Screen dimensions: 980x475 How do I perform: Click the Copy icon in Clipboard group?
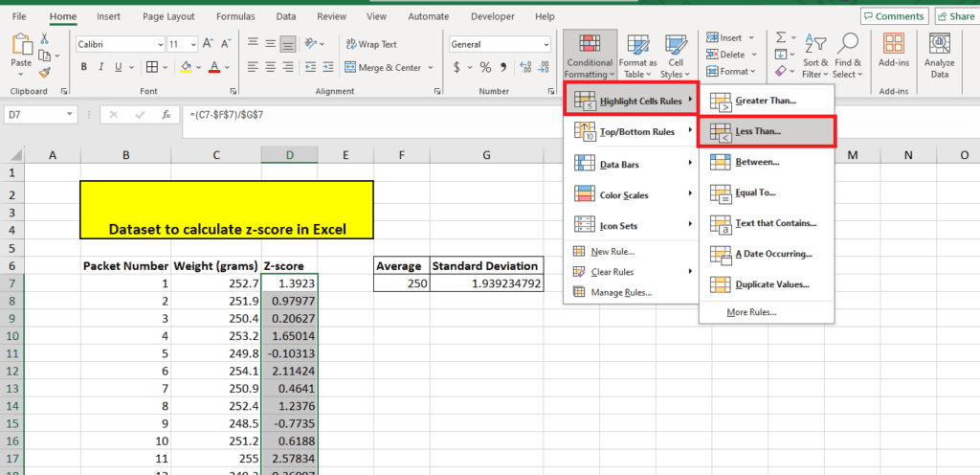pos(44,56)
